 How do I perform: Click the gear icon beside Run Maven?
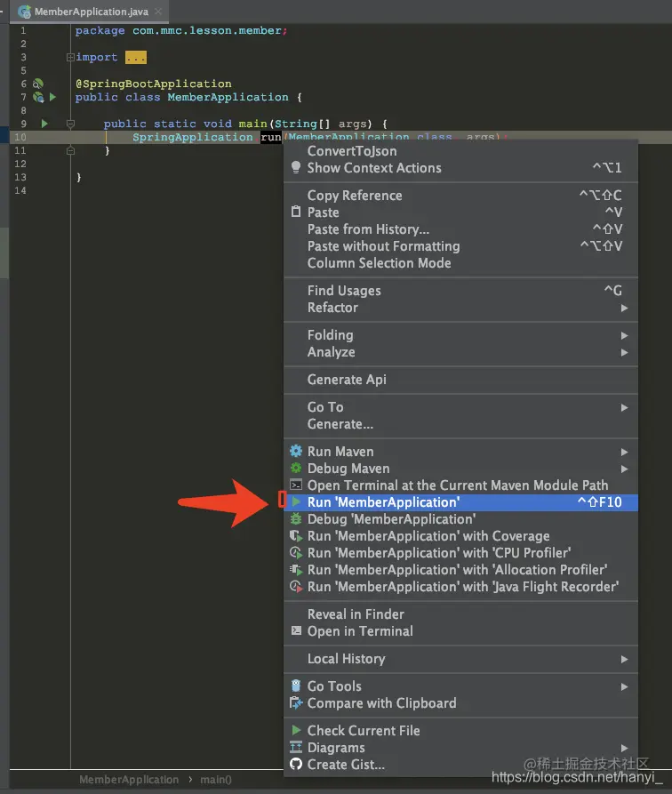click(296, 451)
